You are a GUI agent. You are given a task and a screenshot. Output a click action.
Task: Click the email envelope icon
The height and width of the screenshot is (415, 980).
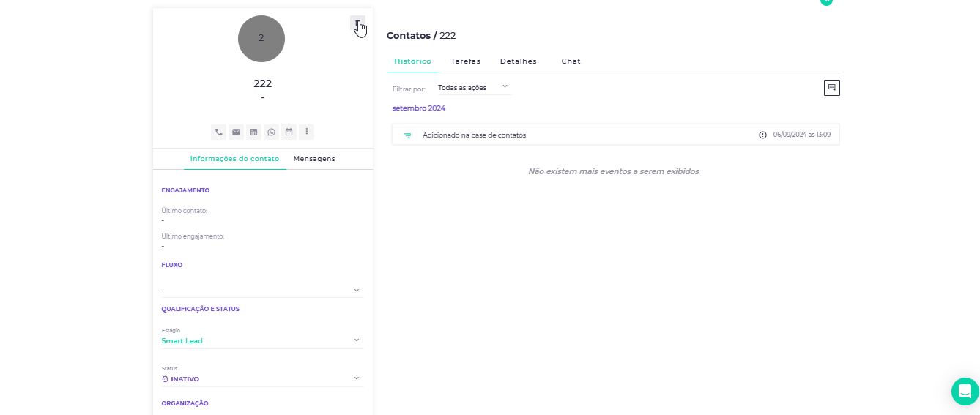[x=236, y=132]
